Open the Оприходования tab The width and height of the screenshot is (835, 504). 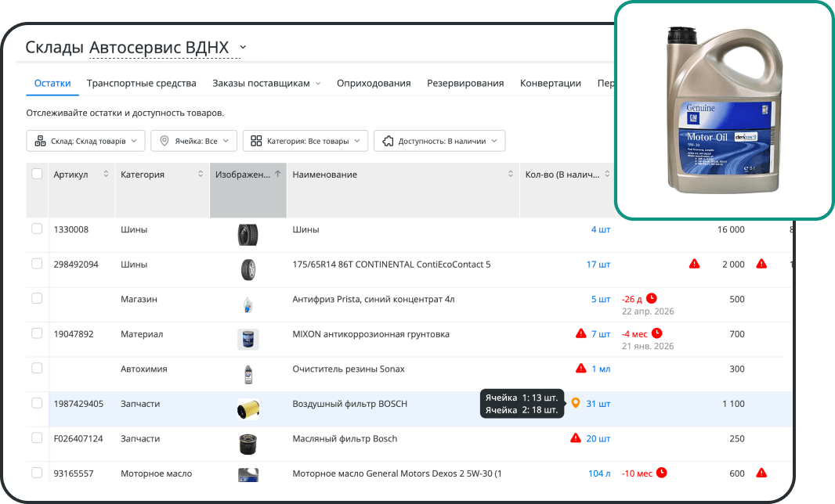click(x=374, y=83)
